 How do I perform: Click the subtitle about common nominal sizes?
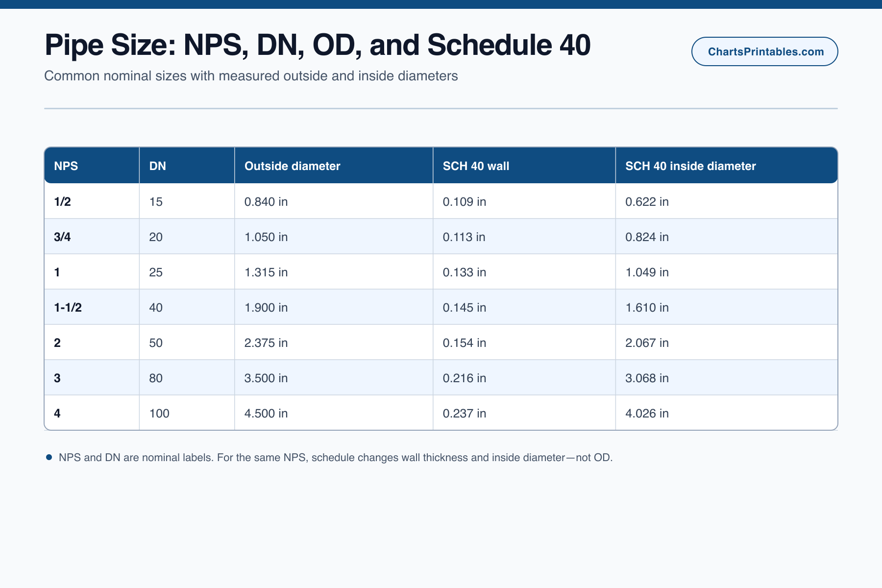(251, 76)
